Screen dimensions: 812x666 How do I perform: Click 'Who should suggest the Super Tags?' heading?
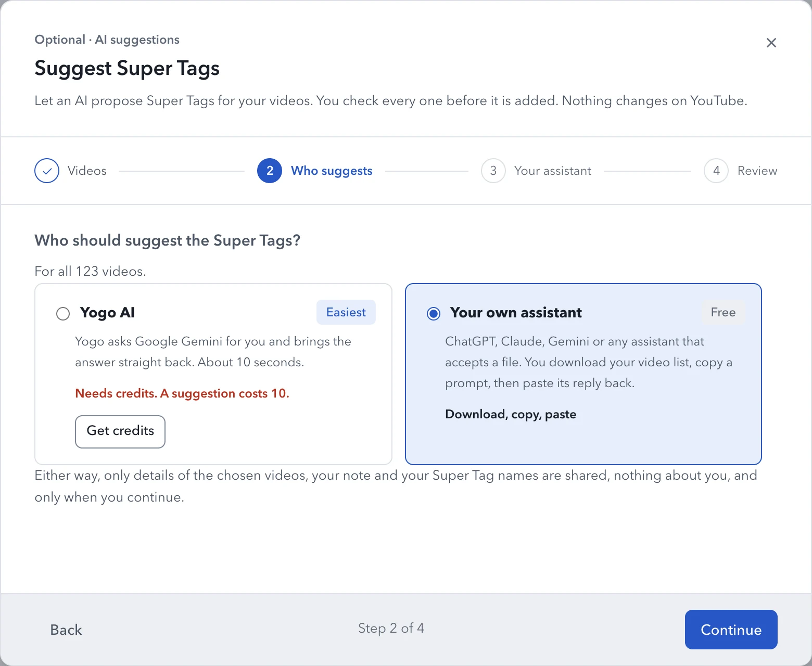coord(168,240)
